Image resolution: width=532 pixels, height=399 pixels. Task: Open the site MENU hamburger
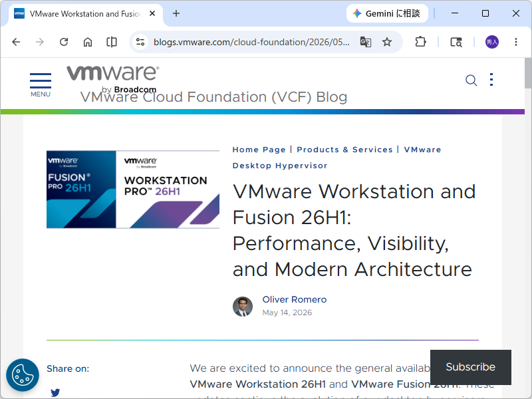pos(41,85)
